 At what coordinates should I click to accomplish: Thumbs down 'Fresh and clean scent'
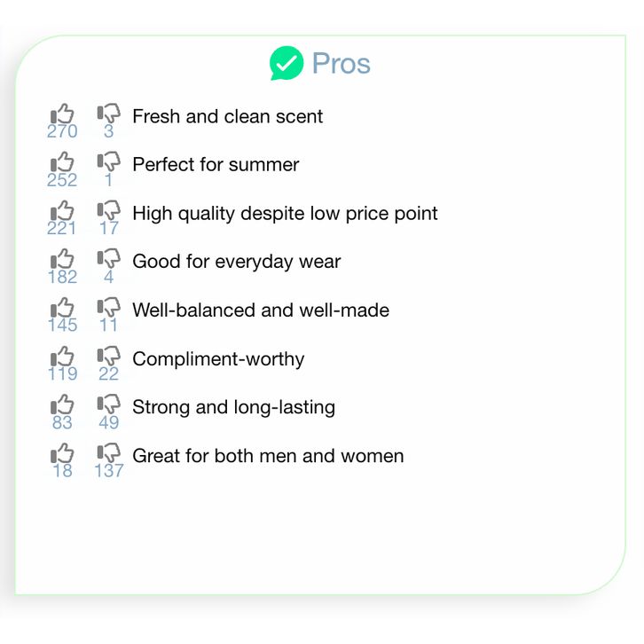[108, 114]
